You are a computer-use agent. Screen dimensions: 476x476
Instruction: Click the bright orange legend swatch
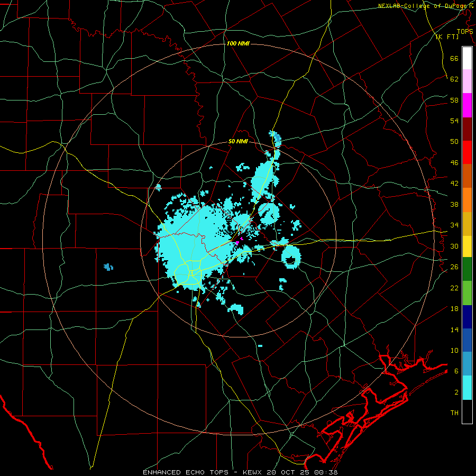[467, 200]
